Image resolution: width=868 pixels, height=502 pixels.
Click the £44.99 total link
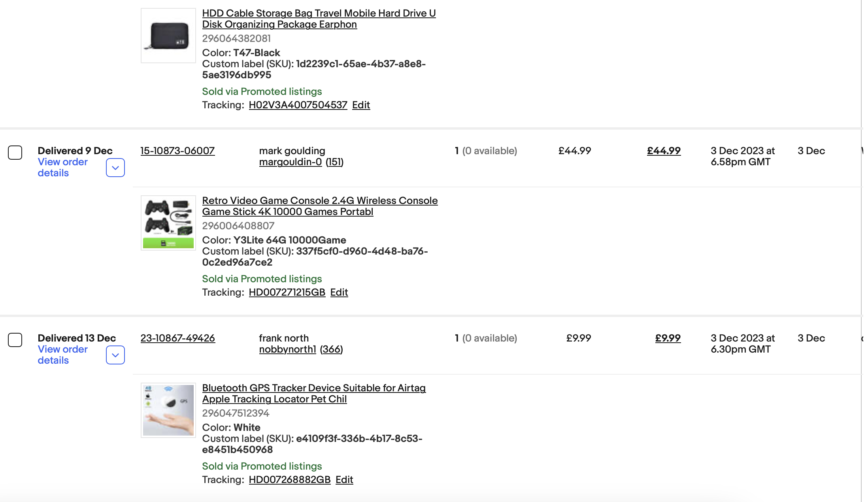[x=664, y=151]
